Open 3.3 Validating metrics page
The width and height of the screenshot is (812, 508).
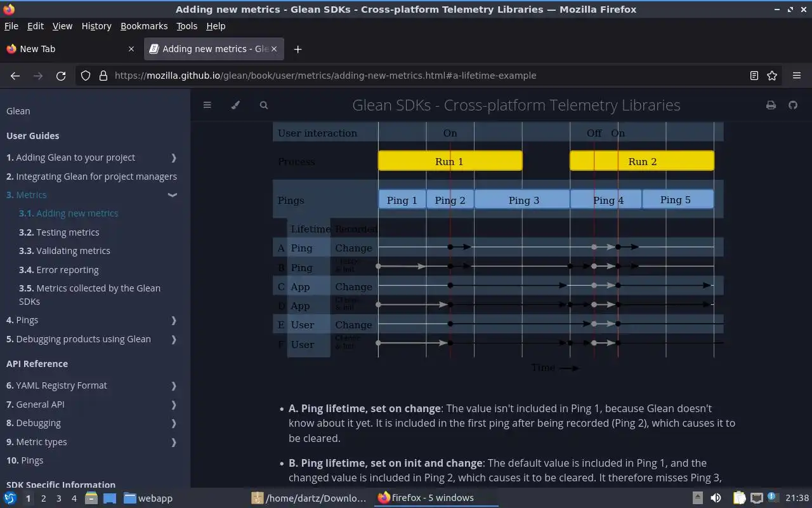pyautogui.click(x=65, y=251)
